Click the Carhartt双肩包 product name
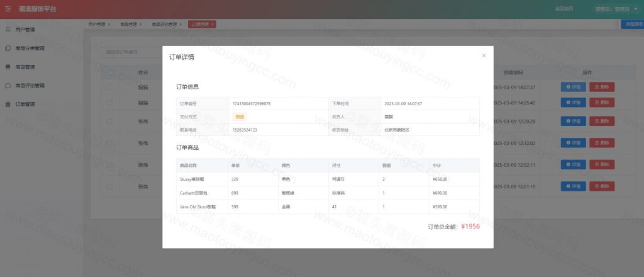This screenshot has width=644, height=277. tap(194, 193)
